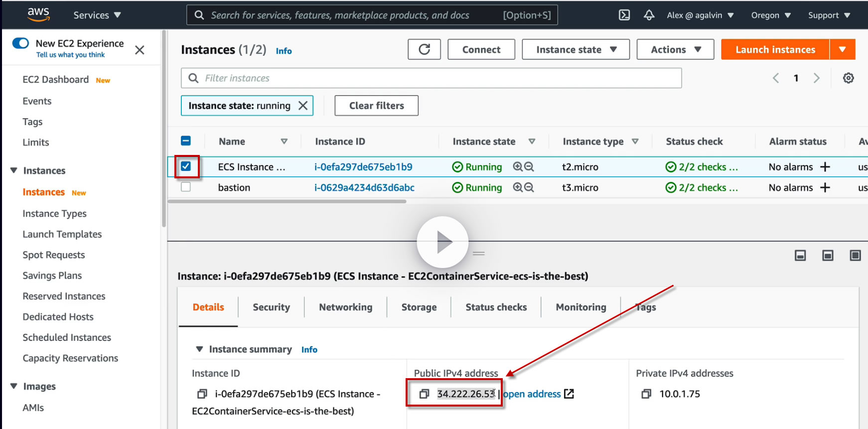Image resolution: width=868 pixels, height=429 pixels.
Task: Open AWS home via the logo
Action: [38, 14]
